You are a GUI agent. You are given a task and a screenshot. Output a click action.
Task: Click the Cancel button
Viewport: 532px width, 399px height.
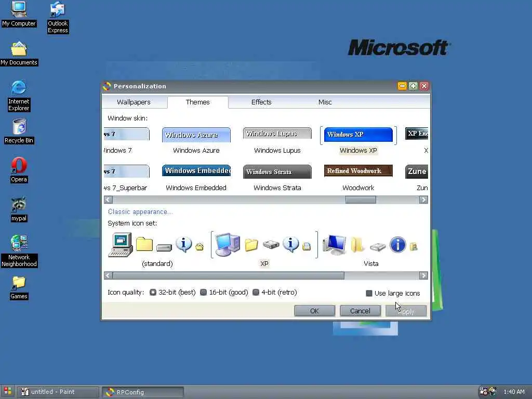(361, 311)
